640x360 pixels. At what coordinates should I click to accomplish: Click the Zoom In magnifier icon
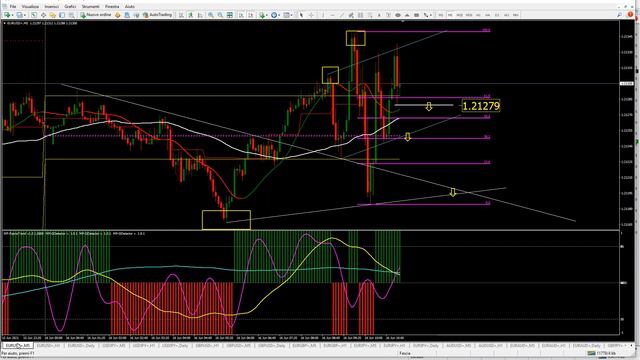[x=211, y=15]
